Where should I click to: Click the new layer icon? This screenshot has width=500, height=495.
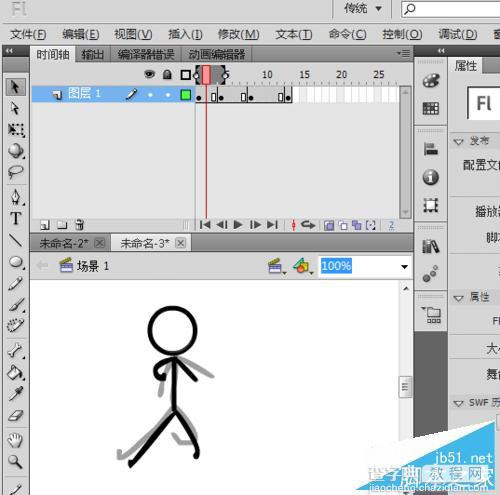coord(45,225)
